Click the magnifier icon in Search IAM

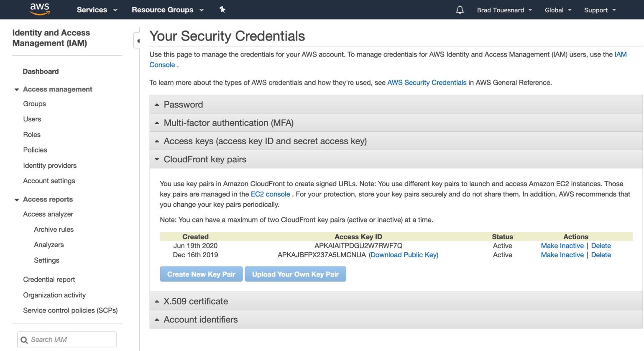[24, 340]
